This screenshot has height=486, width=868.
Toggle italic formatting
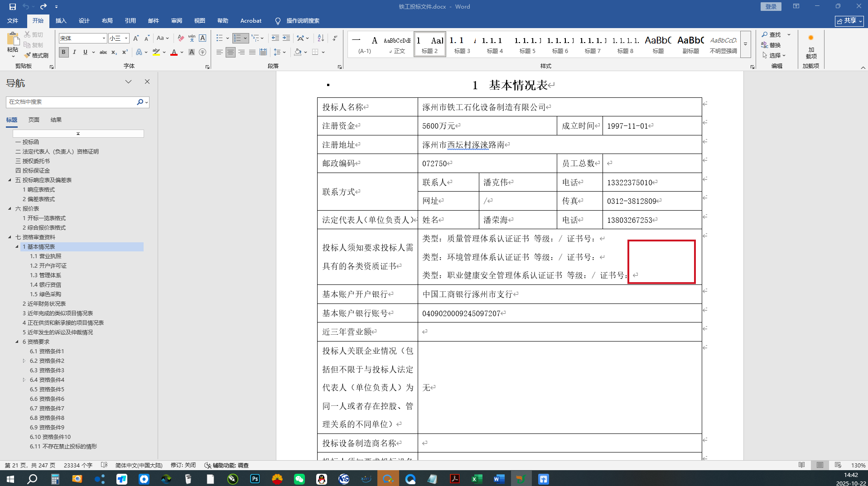[x=74, y=52]
